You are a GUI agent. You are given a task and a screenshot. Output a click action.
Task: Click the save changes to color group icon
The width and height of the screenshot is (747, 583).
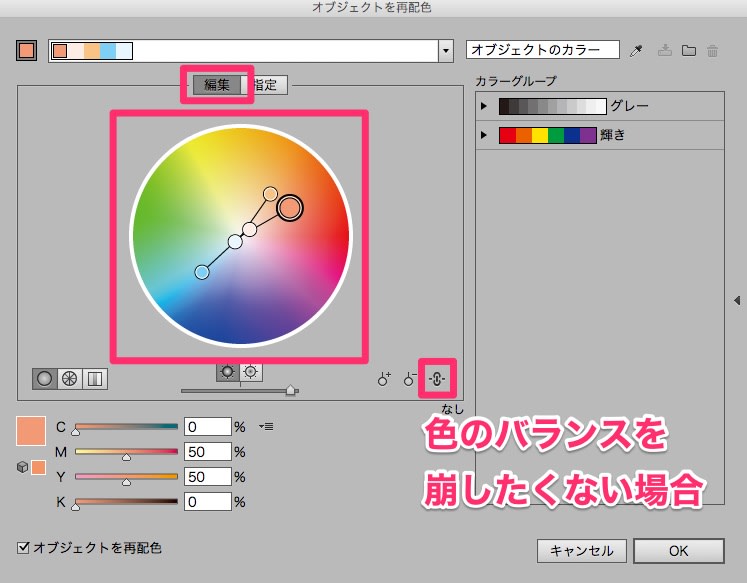click(665, 50)
